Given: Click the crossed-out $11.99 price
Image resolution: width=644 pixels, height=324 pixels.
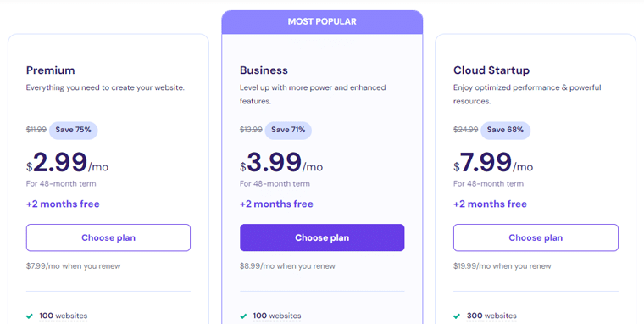Looking at the screenshot, I should click(x=36, y=130).
